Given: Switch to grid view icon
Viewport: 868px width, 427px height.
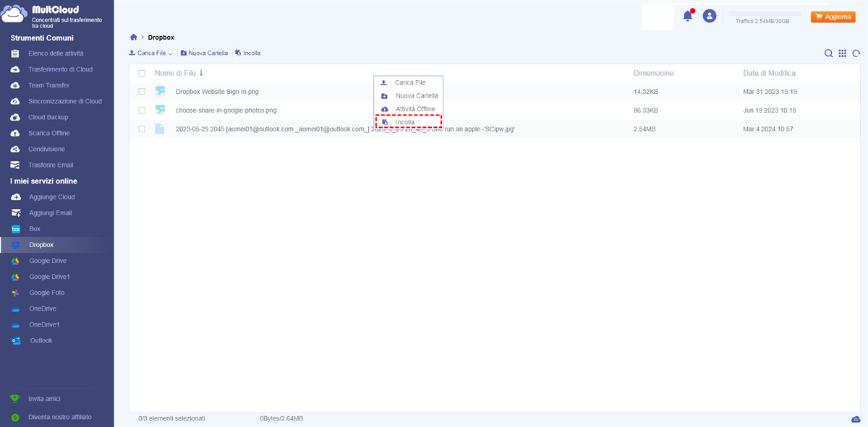Looking at the screenshot, I should coord(843,53).
